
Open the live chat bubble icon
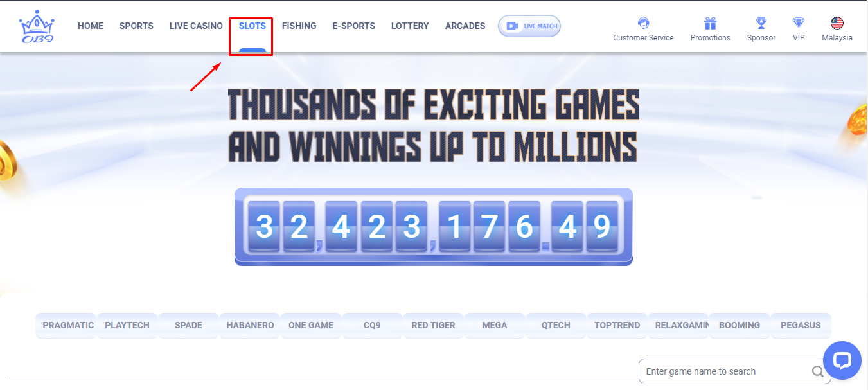(842, 360)
